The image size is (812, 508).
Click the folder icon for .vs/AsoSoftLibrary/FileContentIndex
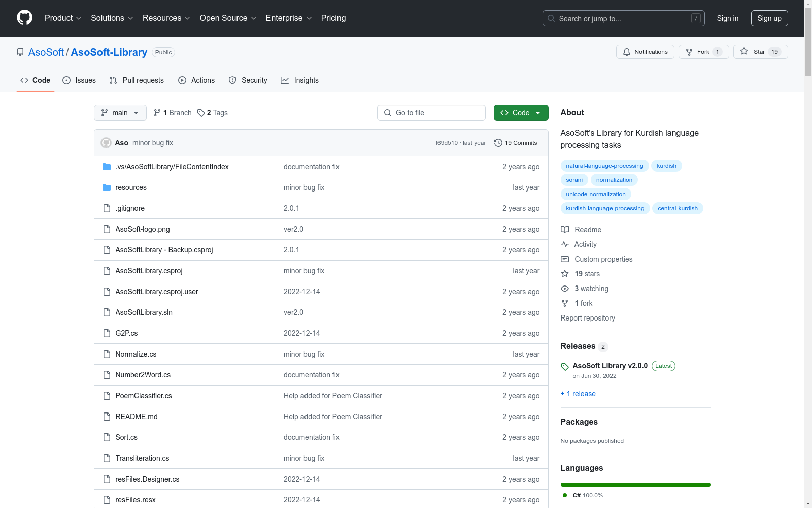point(107,167)
